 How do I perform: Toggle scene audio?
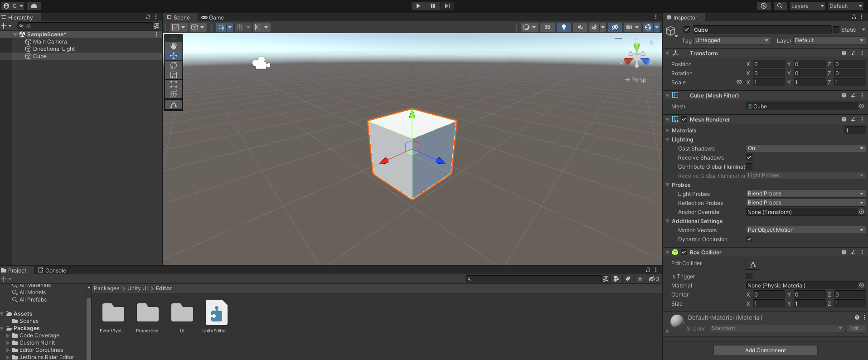coord(580,27)
